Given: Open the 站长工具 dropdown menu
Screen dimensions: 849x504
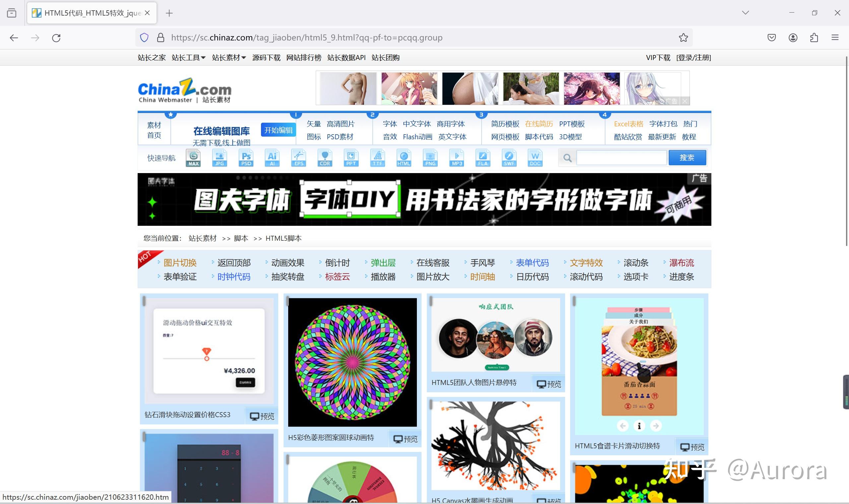Looking at the screenshot, I should tap(188, 57).
